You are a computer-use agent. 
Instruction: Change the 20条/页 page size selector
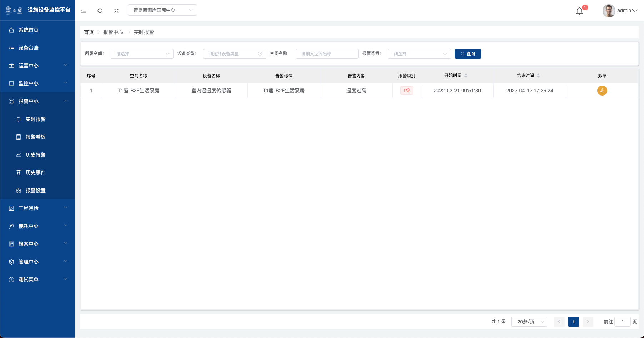tap(529, 322)
